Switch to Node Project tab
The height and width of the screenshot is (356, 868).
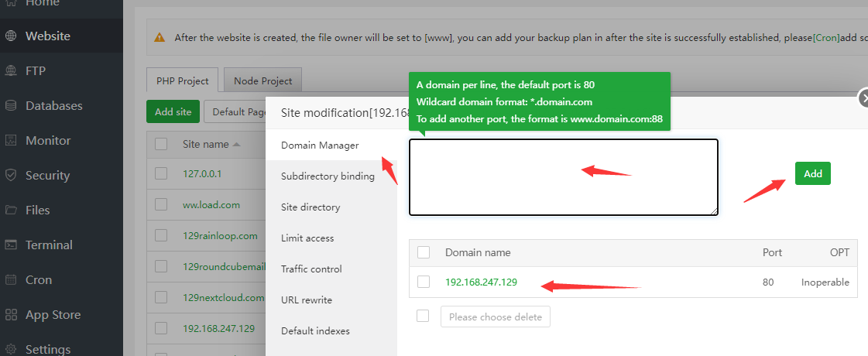point(263,80)
